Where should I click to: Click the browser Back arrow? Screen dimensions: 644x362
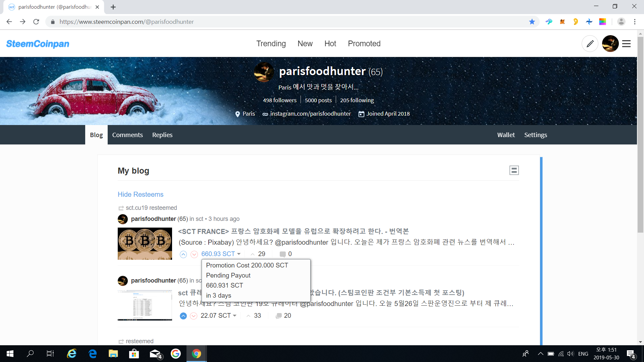9,22
